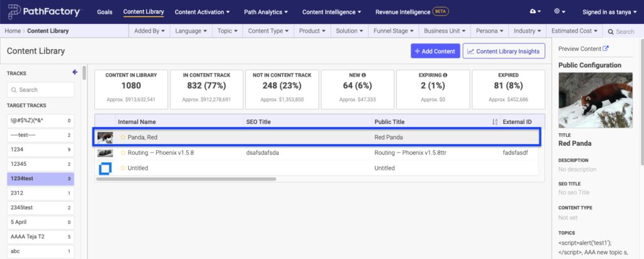This screenshot has width=644, height=259.
Task: Expand the Added By filter
Action: (x=150, y=31)
